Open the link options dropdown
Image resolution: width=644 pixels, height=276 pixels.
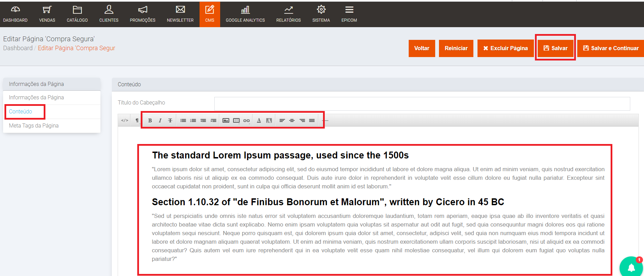(246, 121)
